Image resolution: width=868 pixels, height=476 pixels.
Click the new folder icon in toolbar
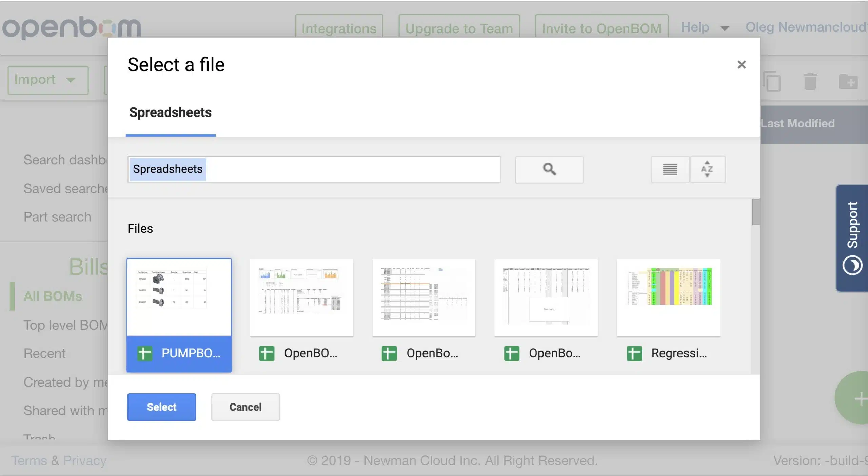point(848,81)
